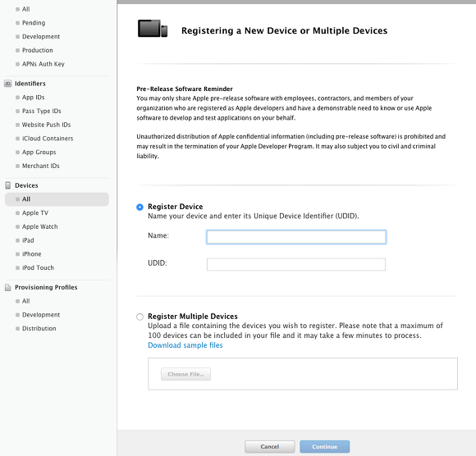Open App Groups in the sidebar
Screen dimensions: 476x456
click(x=39, y=152)
